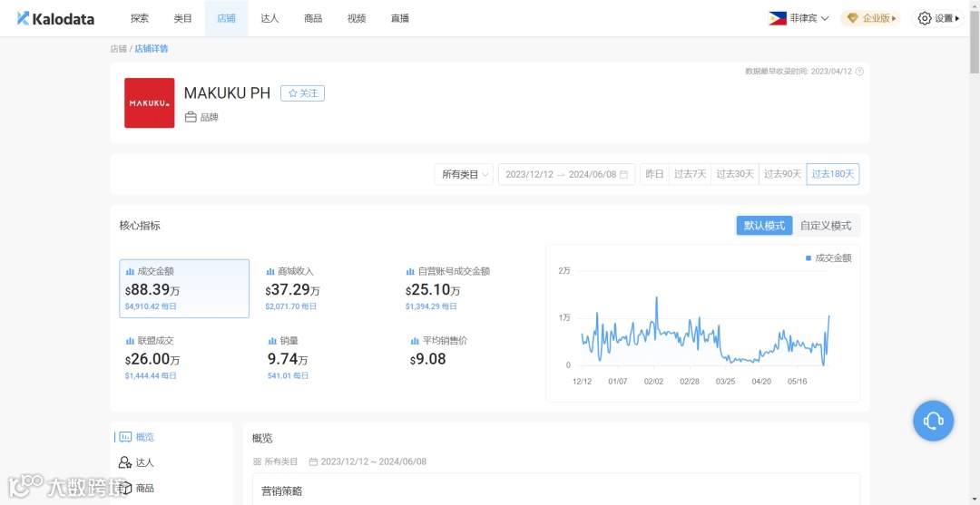
Task: Select the 过去180天 time range
Action: pos(833,174)
